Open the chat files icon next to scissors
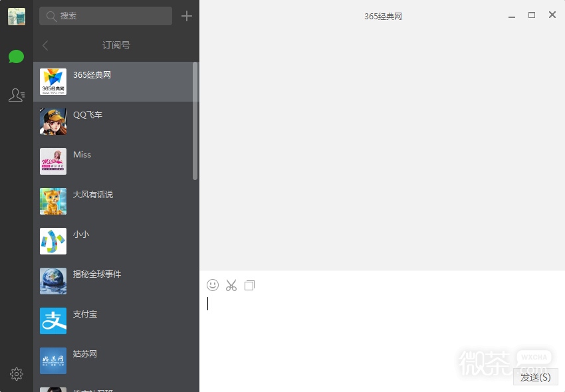This screenshot has height=392, width=565. point(249,285)
